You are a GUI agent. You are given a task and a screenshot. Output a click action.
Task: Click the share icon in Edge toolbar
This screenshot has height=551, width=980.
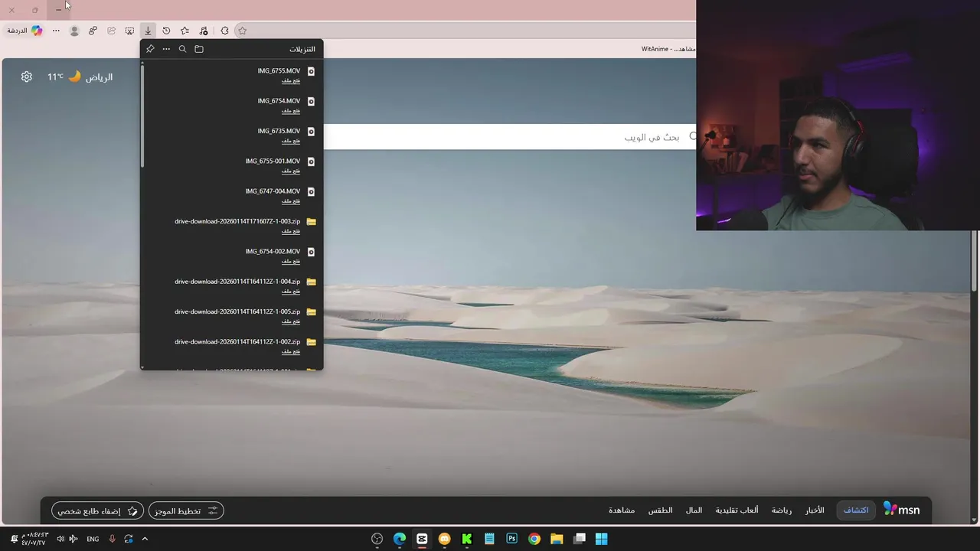point(111,31)
